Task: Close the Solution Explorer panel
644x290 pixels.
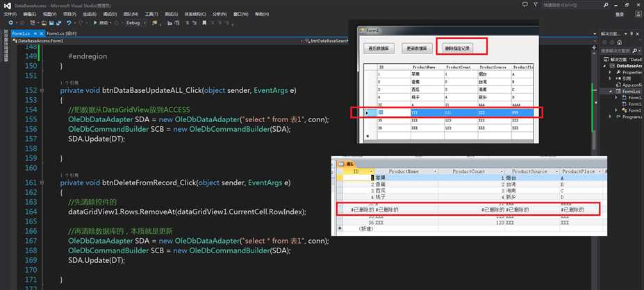Action: [638, 33]
